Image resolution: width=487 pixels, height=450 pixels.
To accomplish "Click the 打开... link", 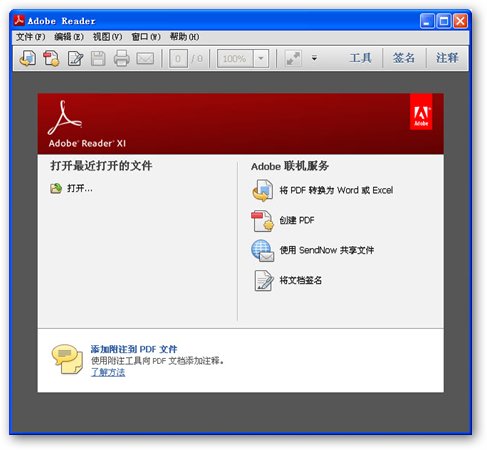I will pyautogui.click(x=80, y=188).
